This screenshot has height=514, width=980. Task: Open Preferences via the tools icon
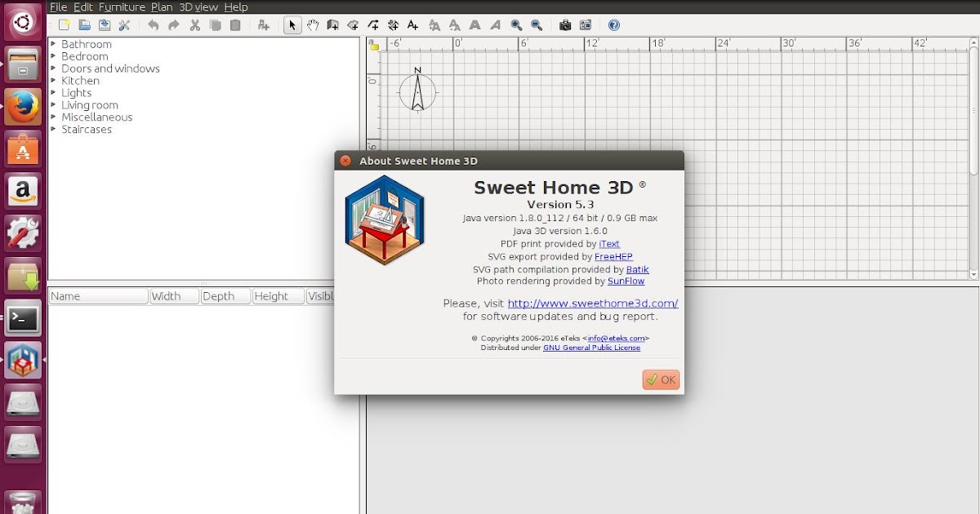[x=124, y=25]
